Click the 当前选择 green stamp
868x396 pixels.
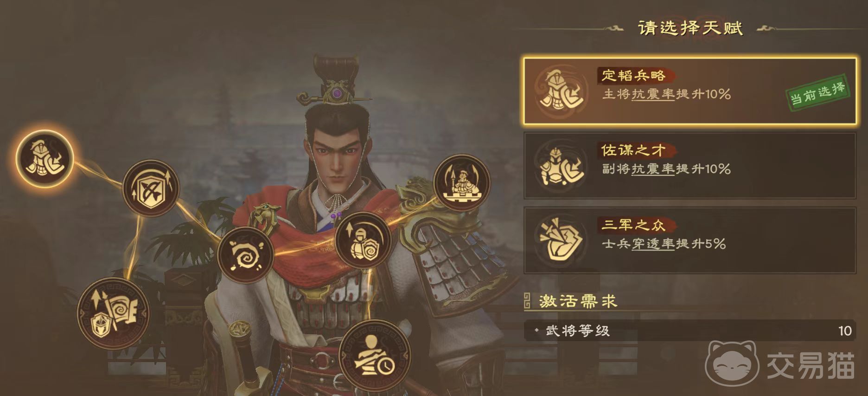point(818,93)
